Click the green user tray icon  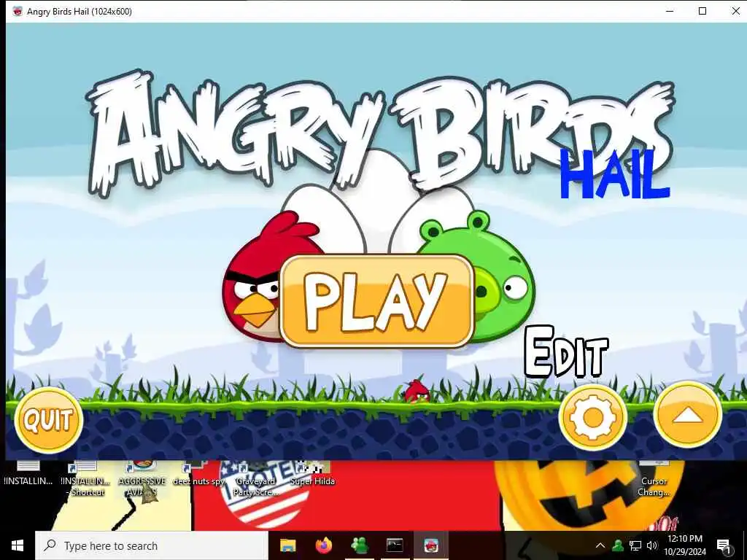tap(618, 545)
